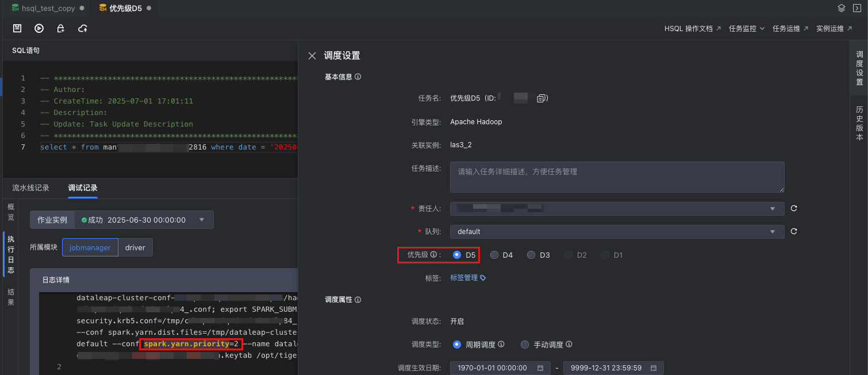Run the SQL with the play icon
This screenshot has width=868, height=375.
(x=39, y=28)
